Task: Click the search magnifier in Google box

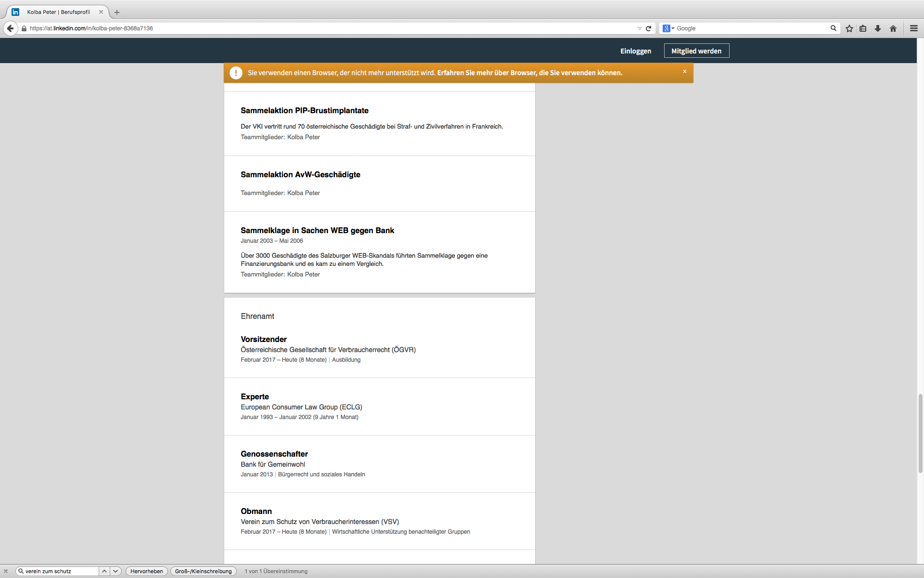Action: (x=834, y=28)
